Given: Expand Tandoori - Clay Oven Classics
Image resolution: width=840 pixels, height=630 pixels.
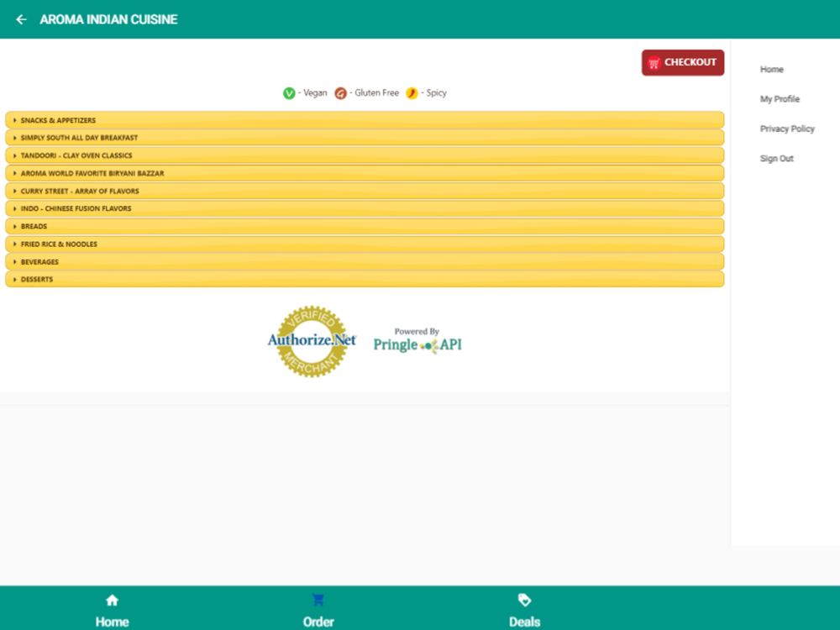Looking at the screenshot, I should [365, 155].
